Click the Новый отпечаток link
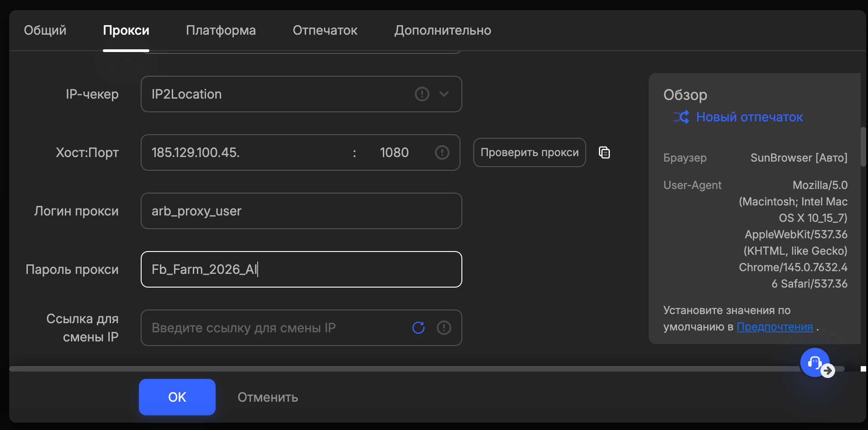The image size is (868, 430). [749, 117]
